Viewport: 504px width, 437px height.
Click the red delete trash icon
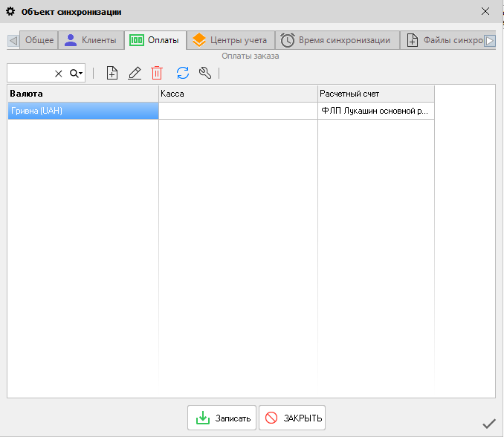pyautogui.click(x=157, y=73)
